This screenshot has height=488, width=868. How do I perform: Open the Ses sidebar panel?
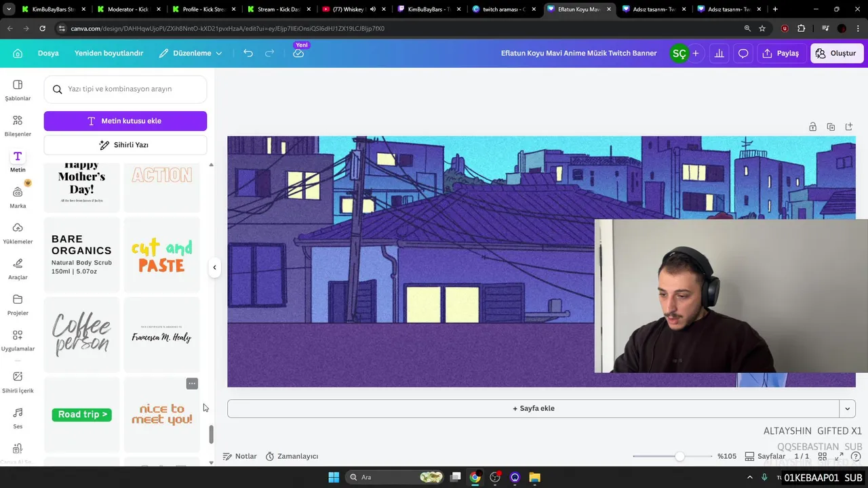[x=18, y=418]
